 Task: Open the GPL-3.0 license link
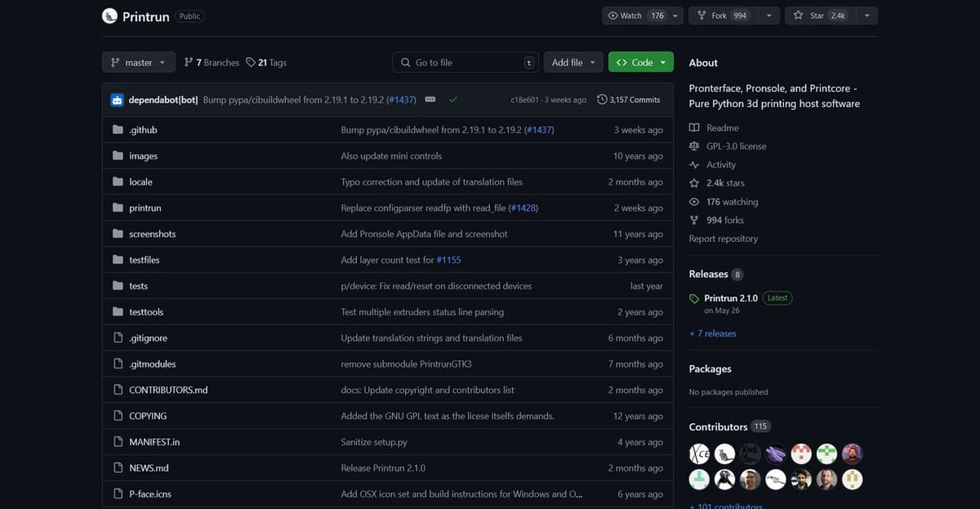point(737,146)
